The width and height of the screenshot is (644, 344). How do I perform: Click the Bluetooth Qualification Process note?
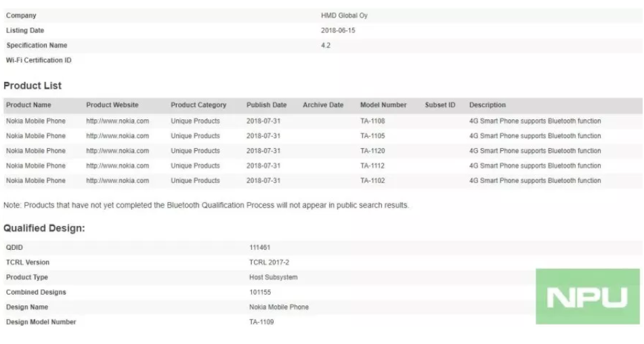206,205
